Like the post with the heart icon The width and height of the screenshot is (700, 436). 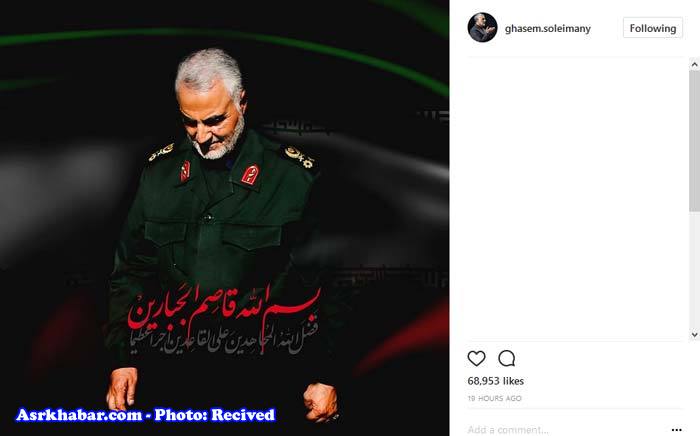pyautogui.click(x=476, y=358)
